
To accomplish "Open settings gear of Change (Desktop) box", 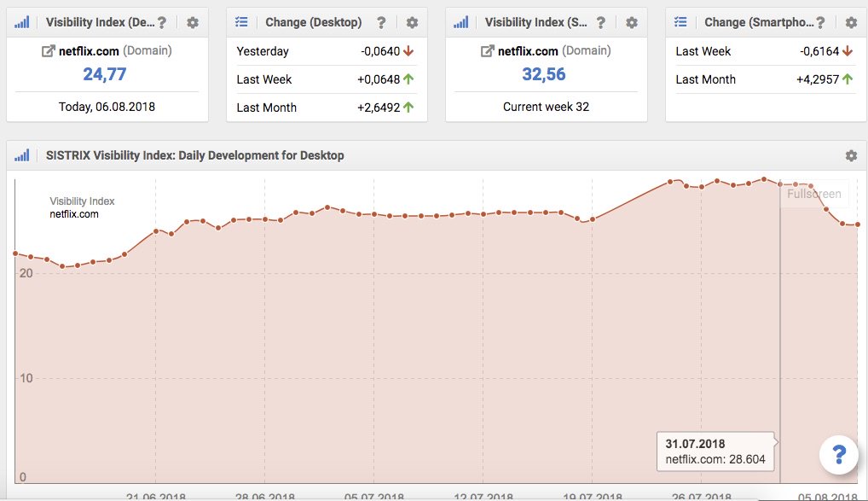I will 412,23.
